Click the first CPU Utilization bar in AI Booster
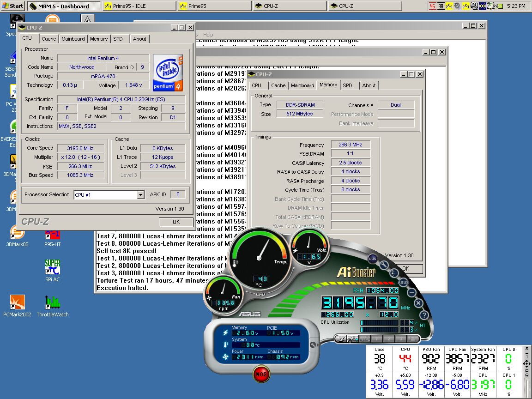 pos(380,322)
